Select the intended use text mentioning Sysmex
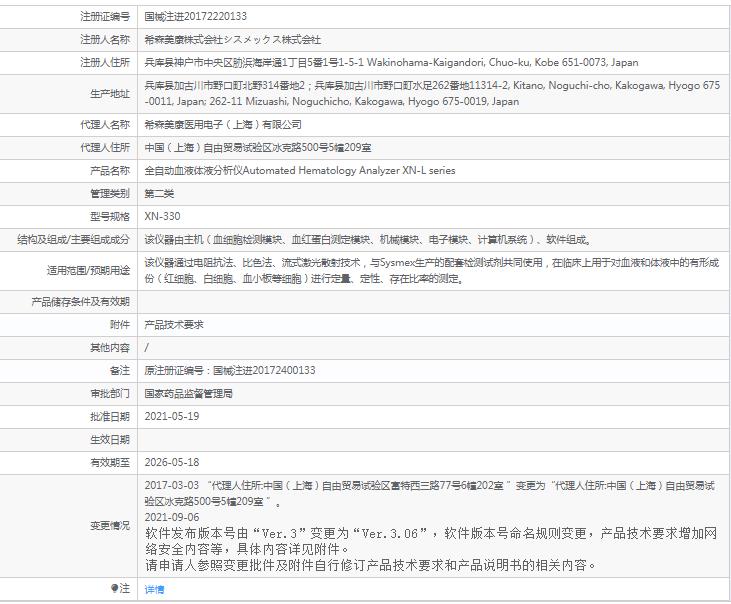 click(x=432, y=270)
